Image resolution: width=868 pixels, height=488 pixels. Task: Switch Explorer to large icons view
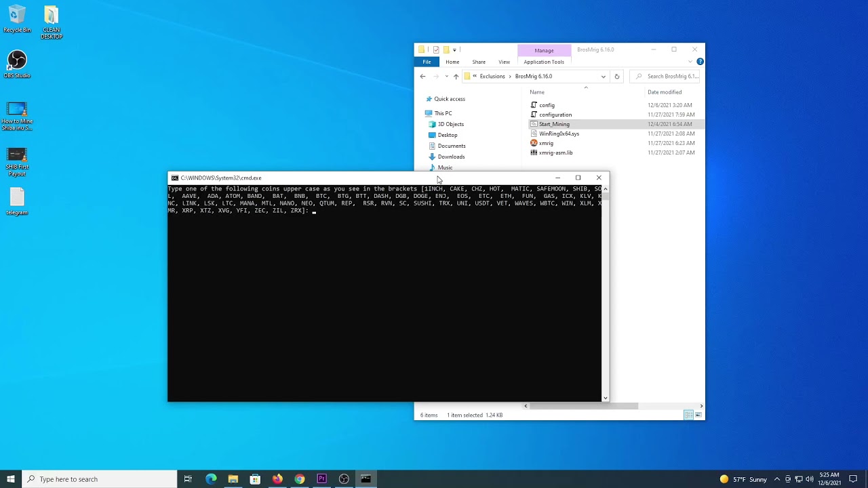pyautogui.click(x=699, y=415)
